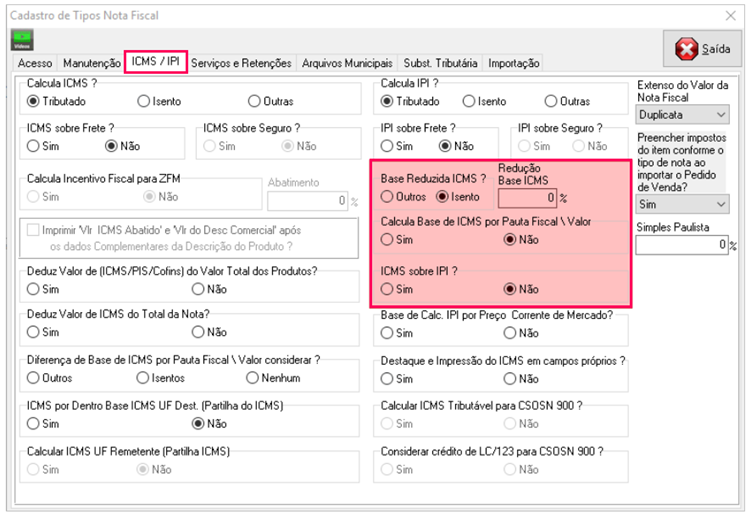Set ICMS sobre IPI to Sim
Screen dimensions: 751x520
(388, 289)
